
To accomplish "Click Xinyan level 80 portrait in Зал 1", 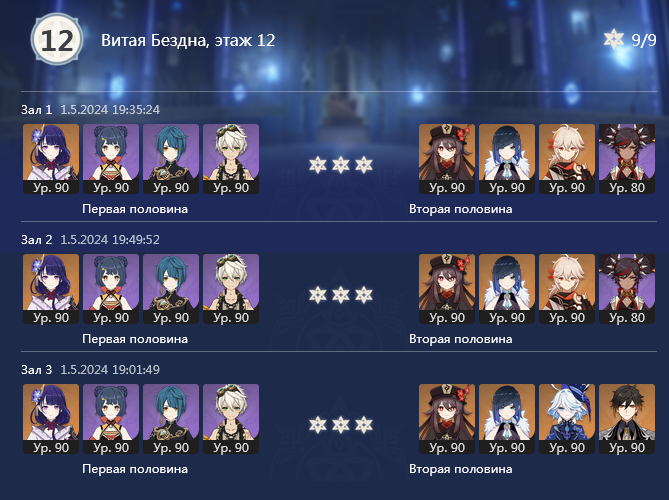I will coord(627,159).
